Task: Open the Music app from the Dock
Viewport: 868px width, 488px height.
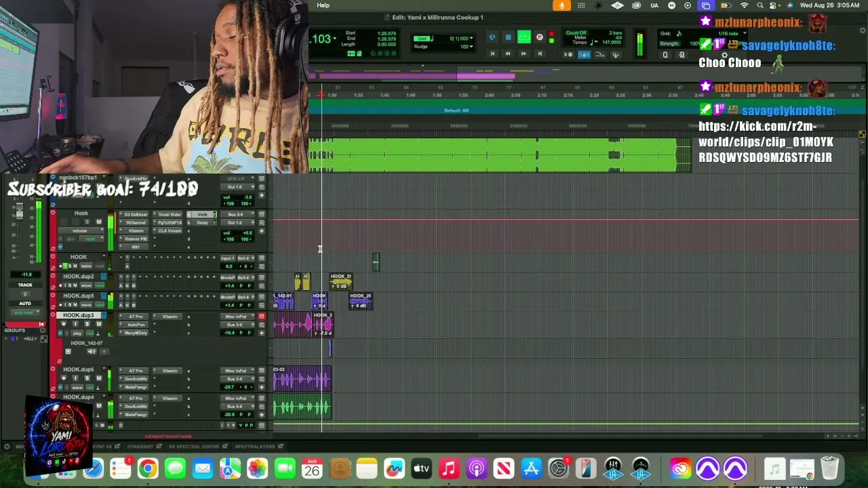Action: 449,468
